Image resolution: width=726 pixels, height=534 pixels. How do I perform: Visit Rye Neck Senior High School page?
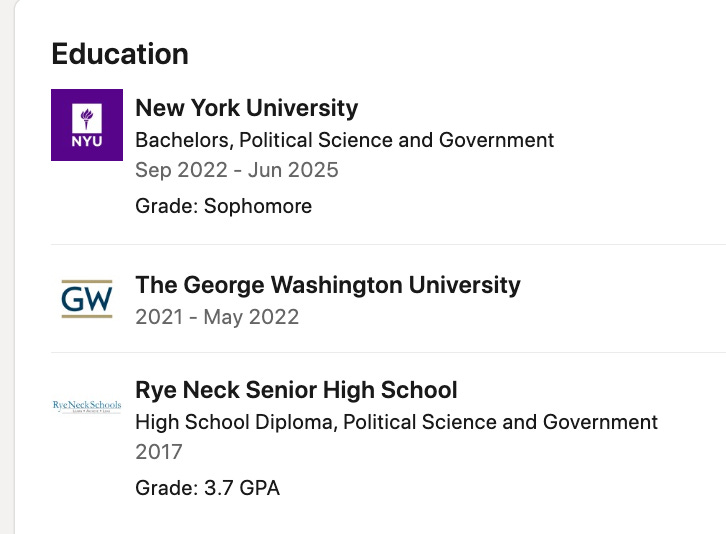click(296, 389)
